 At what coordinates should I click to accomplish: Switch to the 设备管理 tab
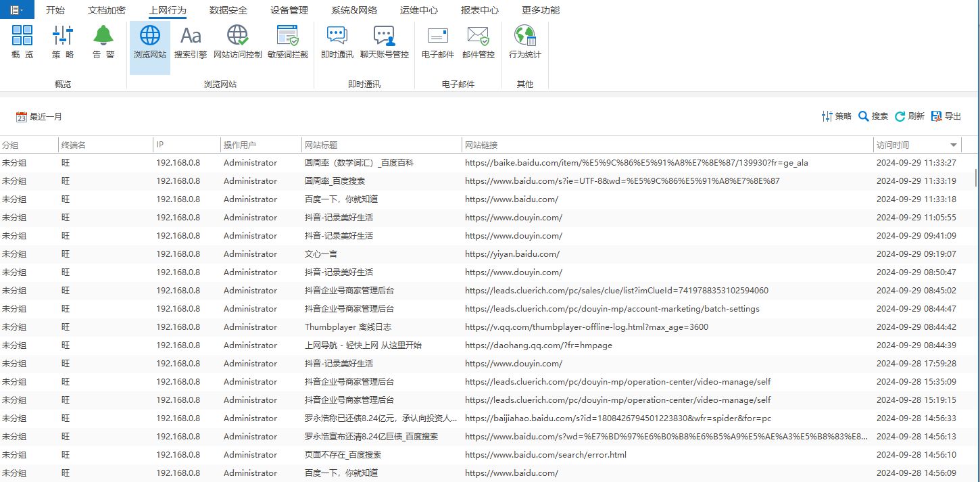pyautogui.click(x=289, y=10)
